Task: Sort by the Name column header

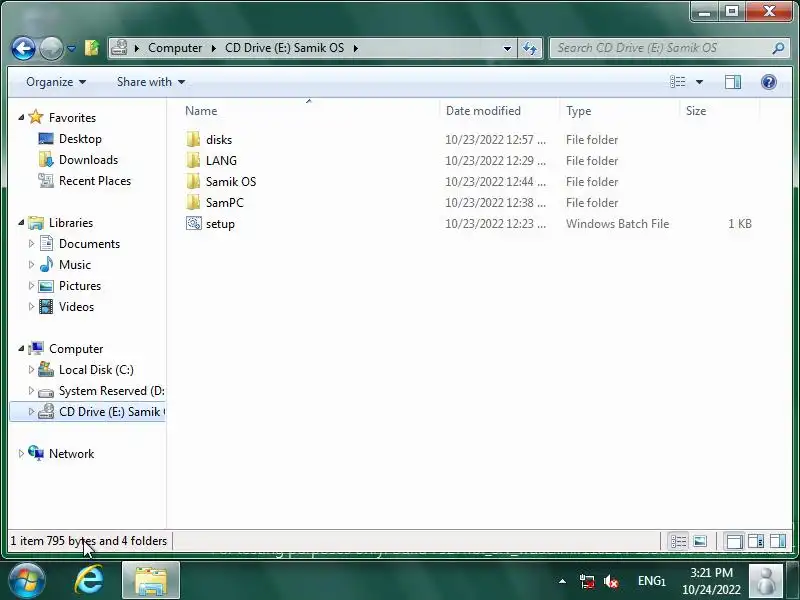Action: (309, 111)
